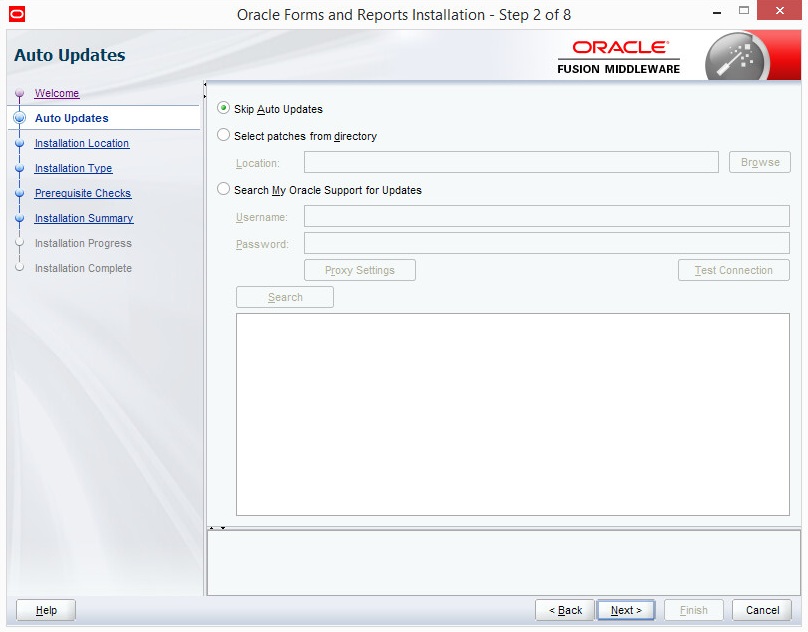808x632 pixels.
Task: Cancel the installation
Action: click(762, 610)
